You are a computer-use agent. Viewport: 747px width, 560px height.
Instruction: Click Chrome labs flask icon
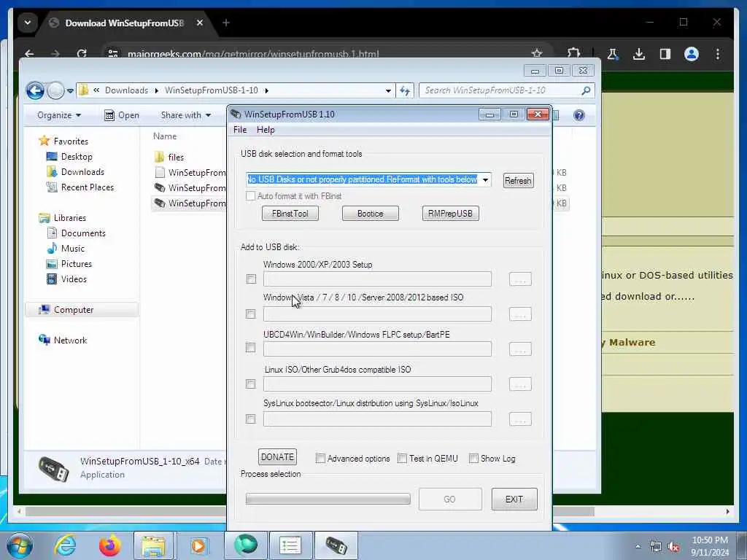coord(613,54)
